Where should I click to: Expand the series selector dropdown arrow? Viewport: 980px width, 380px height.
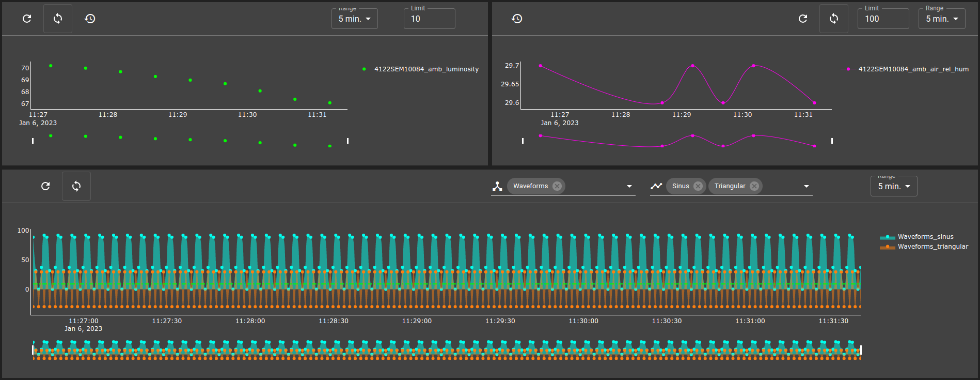[x=807, y=186]
